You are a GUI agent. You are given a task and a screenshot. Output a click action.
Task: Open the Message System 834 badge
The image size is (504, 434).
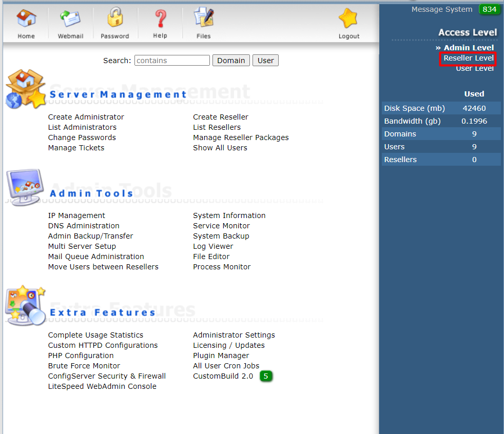pyautogui.click(x=489, y=9)
